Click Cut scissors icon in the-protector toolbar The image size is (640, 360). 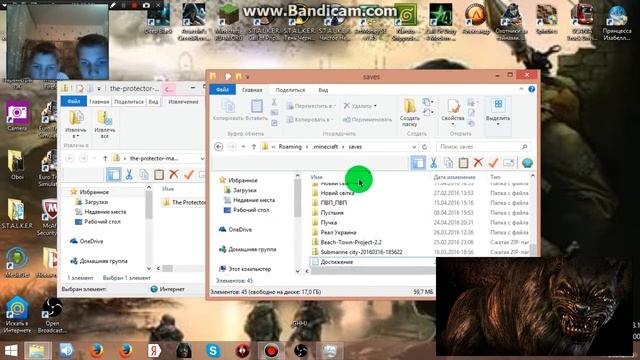click(129, 175)
